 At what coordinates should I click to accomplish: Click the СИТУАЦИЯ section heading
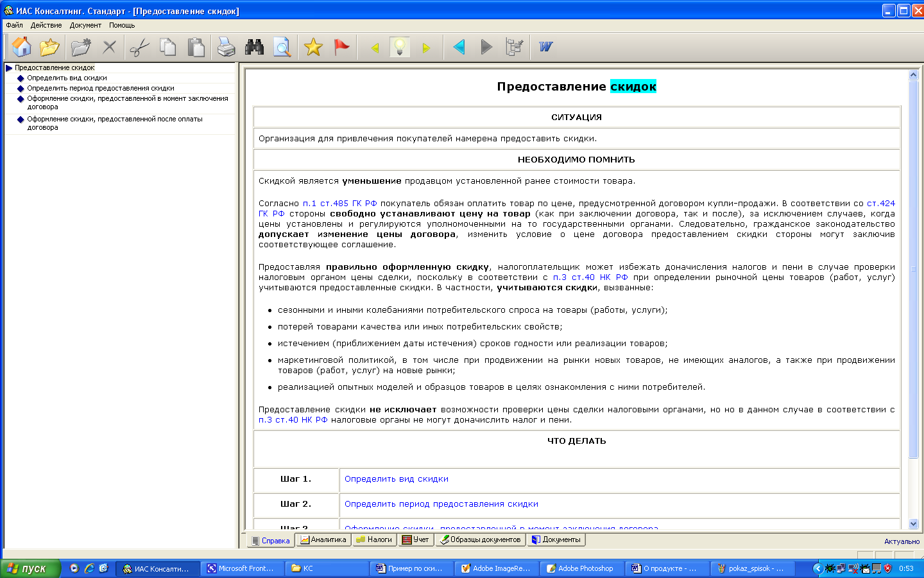point(576,117)
